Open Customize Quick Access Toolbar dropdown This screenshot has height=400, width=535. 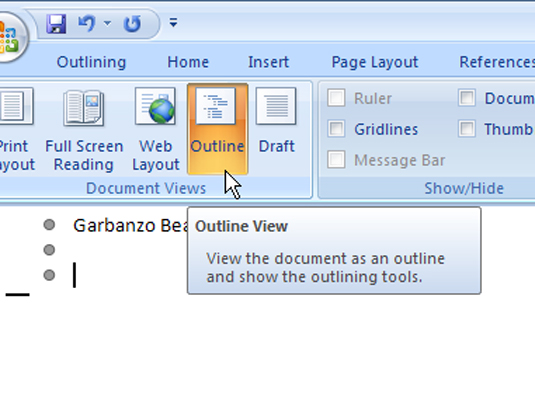[173, 23]
